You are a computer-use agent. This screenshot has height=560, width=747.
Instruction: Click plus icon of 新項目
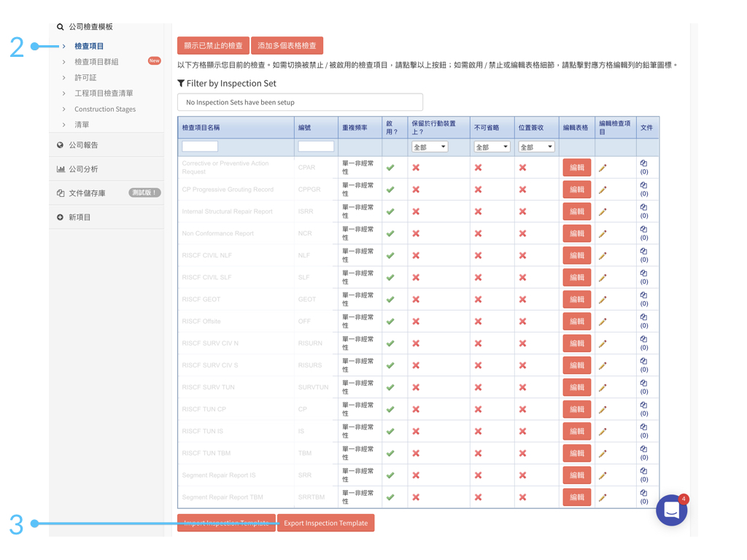point(60,217)
